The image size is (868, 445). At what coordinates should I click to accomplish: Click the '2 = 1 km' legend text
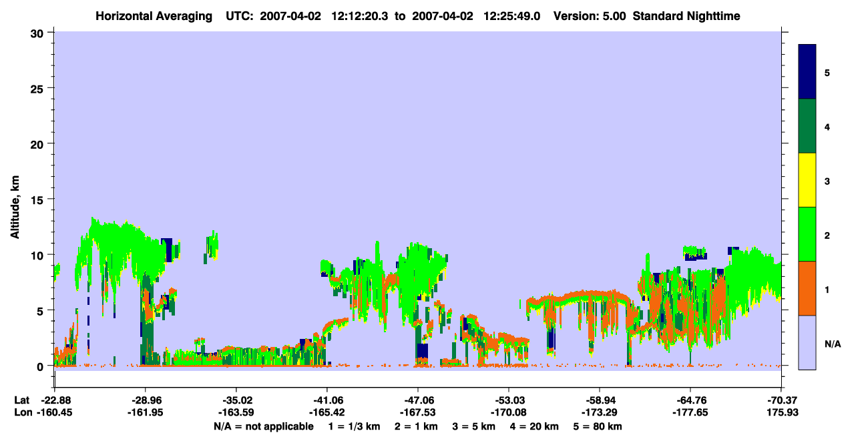coord(415,426)
